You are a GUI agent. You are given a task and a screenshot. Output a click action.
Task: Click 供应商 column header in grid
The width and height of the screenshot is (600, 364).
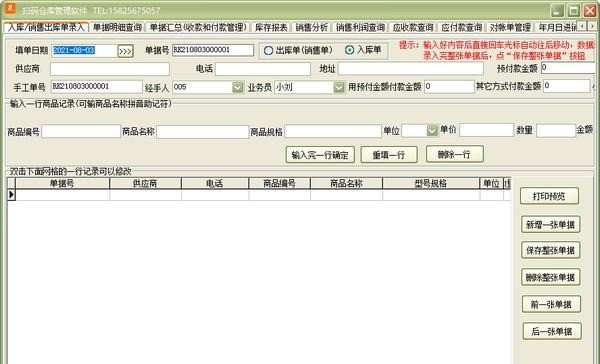[x=145, y=183]
